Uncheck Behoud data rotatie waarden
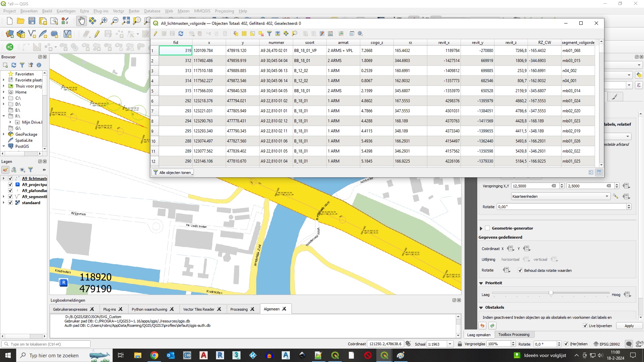The width and height of the screenshot is (644, 362). (x=520, y=270)
